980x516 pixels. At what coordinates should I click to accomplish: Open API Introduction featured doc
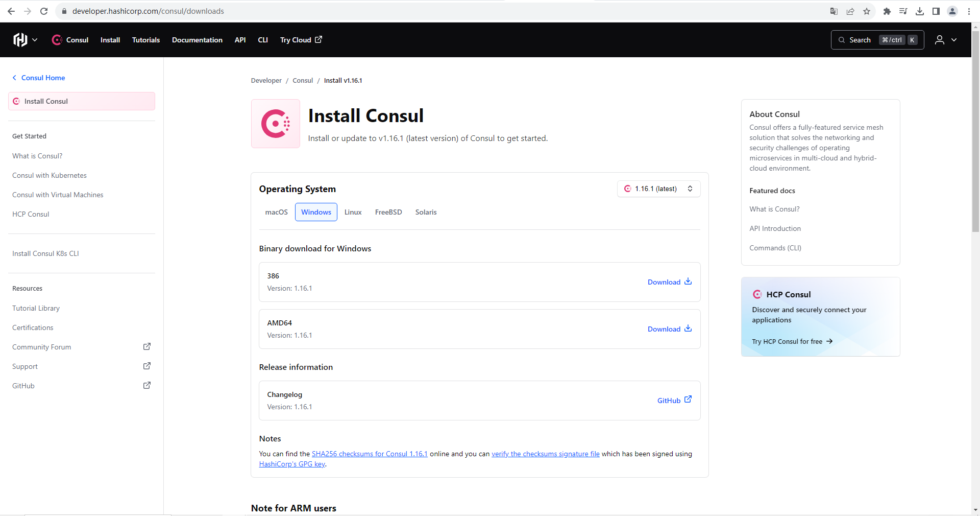point(775,228)
